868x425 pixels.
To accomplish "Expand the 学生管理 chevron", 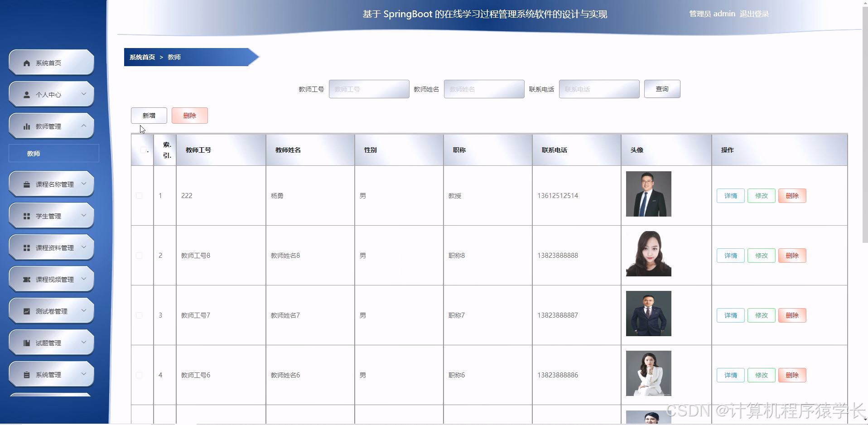I will tap(84, 216).
